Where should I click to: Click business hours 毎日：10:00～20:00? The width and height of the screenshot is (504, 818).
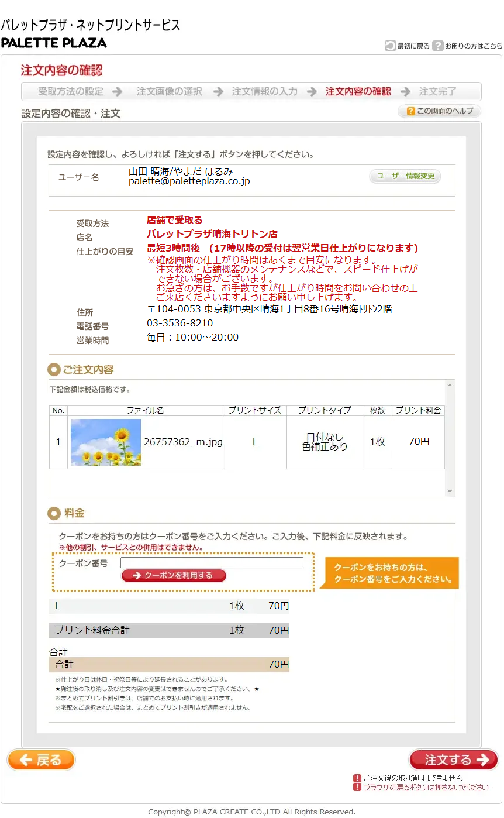pyautogui.click(x=192, y=338)
